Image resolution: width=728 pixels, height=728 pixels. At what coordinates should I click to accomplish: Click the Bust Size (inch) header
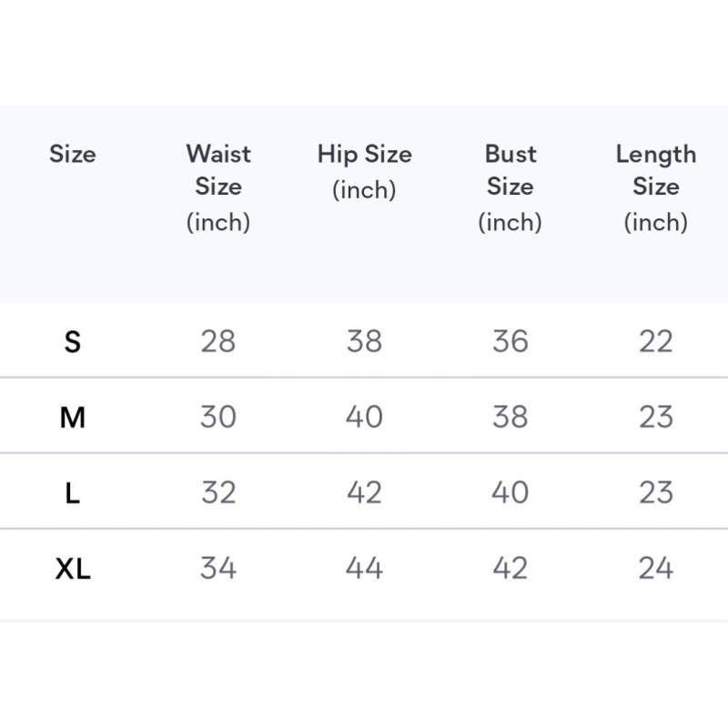click(x=511, y=187)
